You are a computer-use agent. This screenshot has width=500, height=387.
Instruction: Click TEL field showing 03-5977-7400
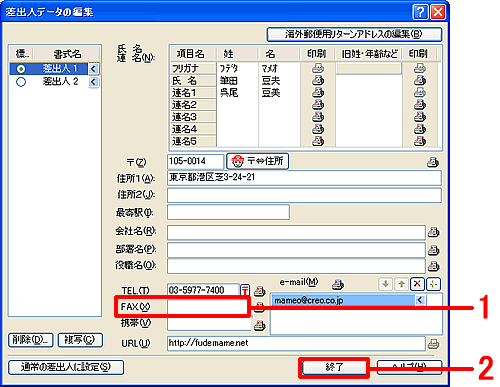point(203,290)
